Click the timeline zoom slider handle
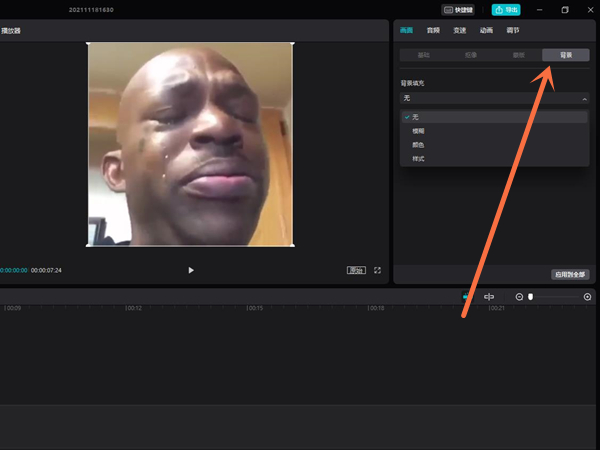Viewport: 600px width, 450px height. coord(531,297)
